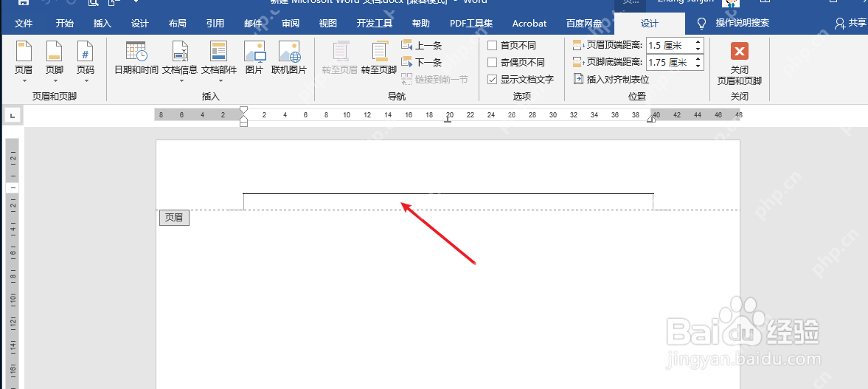Screen dimensions: 868x389
Task: Switch to the PDF工具集 tab
Action: coord(471,24)
